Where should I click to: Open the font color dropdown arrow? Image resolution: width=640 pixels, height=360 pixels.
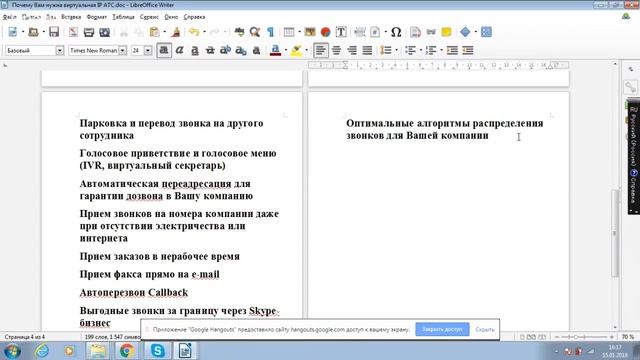(x=286, y=50)
